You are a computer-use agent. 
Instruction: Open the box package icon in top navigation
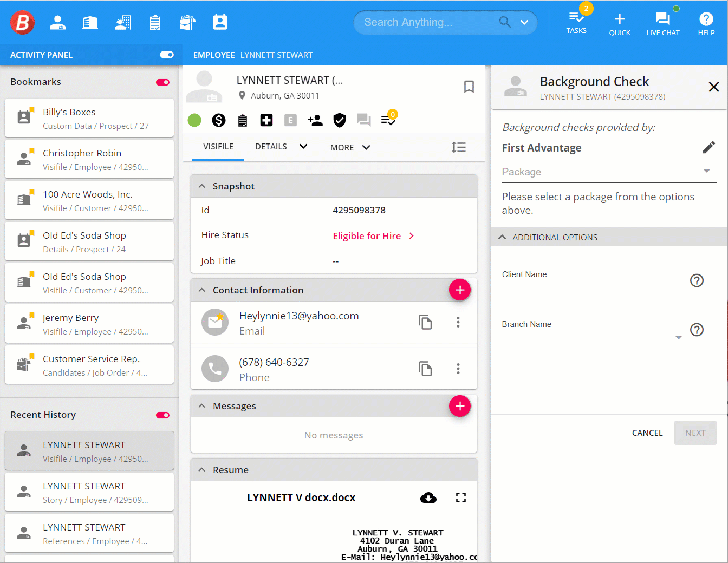tap(187, 22)
